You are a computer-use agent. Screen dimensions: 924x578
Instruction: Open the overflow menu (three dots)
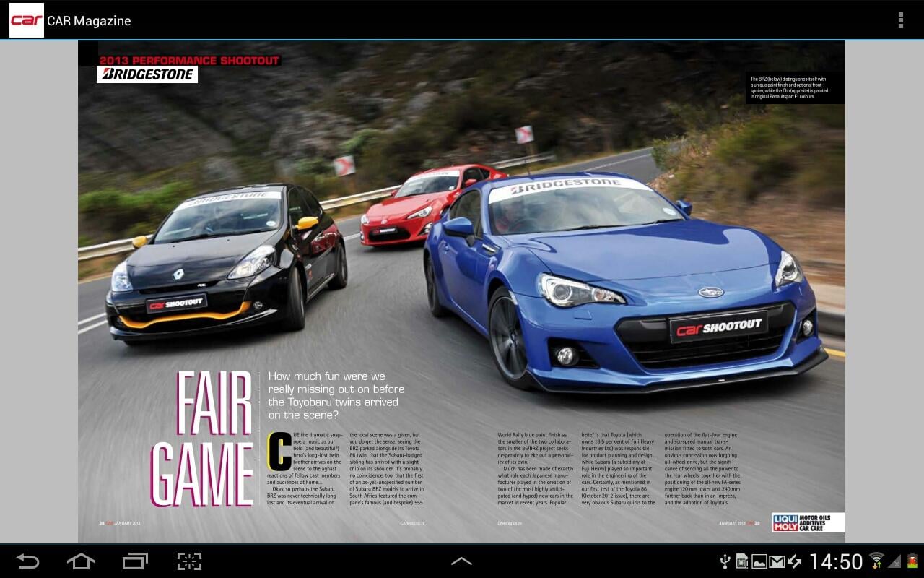tap(900, 20)
